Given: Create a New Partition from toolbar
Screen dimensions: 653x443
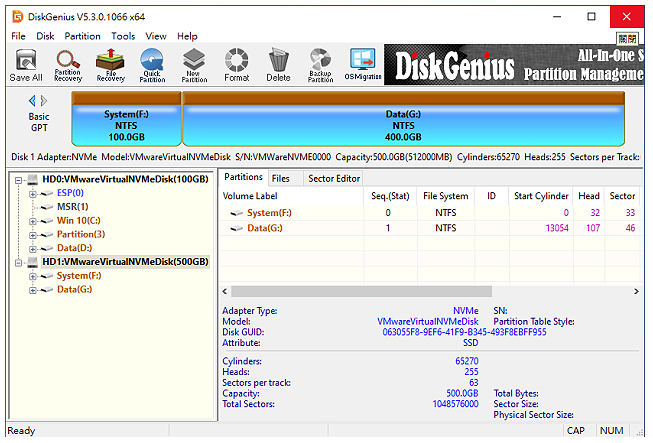Looking at the screenshot, I should (194, 65).
